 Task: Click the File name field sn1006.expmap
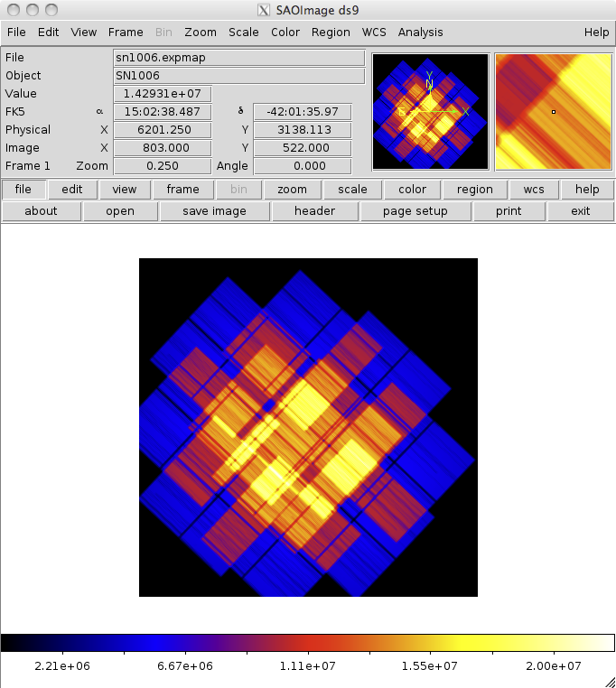point(238,58)
